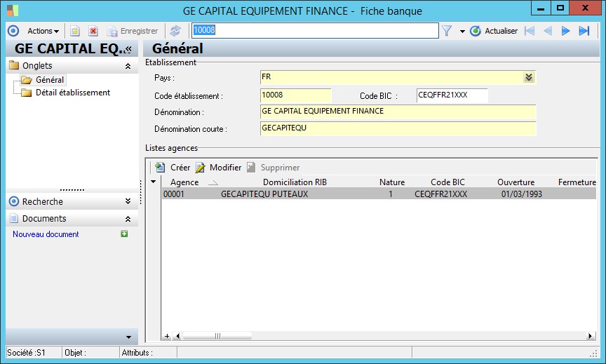Open the dropdown arrow beside the filter funnel

(462, 32)
